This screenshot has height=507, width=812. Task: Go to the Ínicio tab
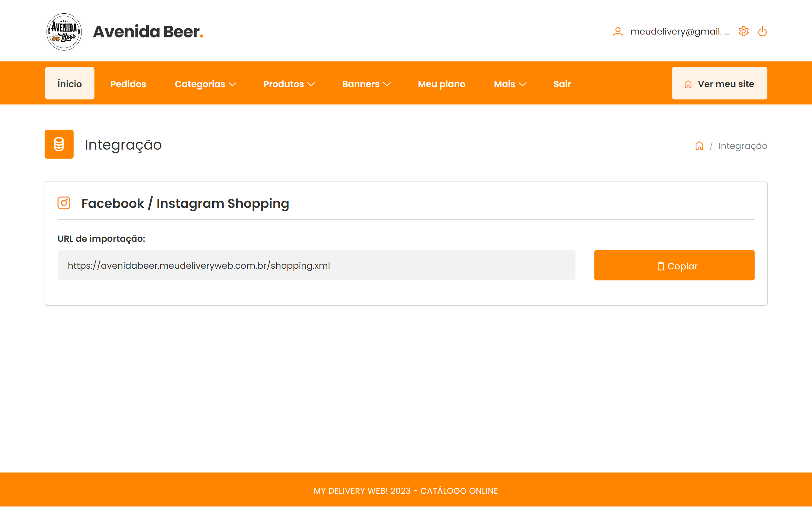point(69,83)
